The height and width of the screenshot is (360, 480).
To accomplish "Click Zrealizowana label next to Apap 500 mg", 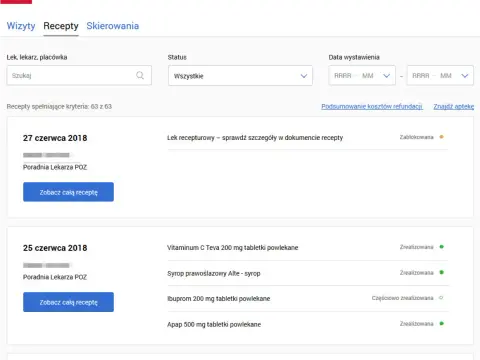I will 417,324.
